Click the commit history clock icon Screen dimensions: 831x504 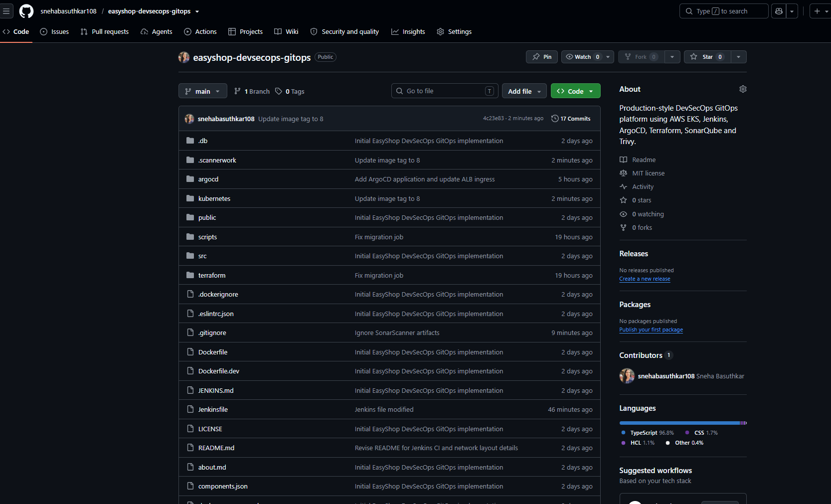pos(555,119)
